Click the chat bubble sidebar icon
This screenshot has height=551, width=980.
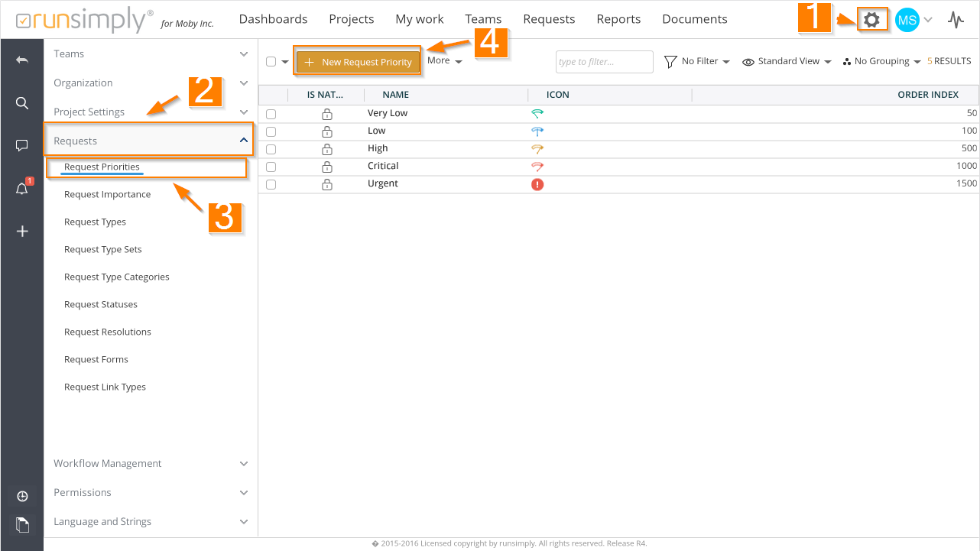pyautogui.click(x=22, y=145)
